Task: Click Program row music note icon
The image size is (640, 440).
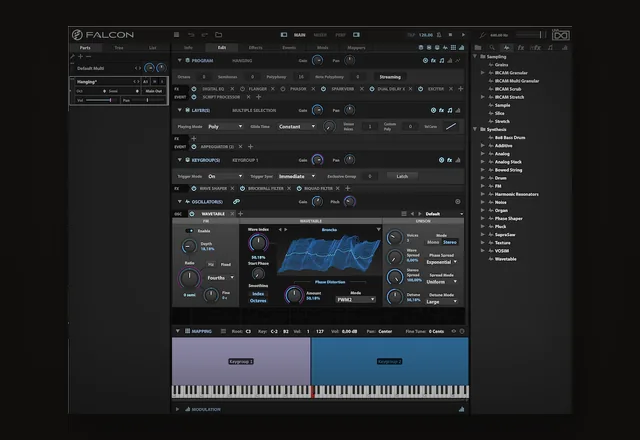Action: click(442, 60)
